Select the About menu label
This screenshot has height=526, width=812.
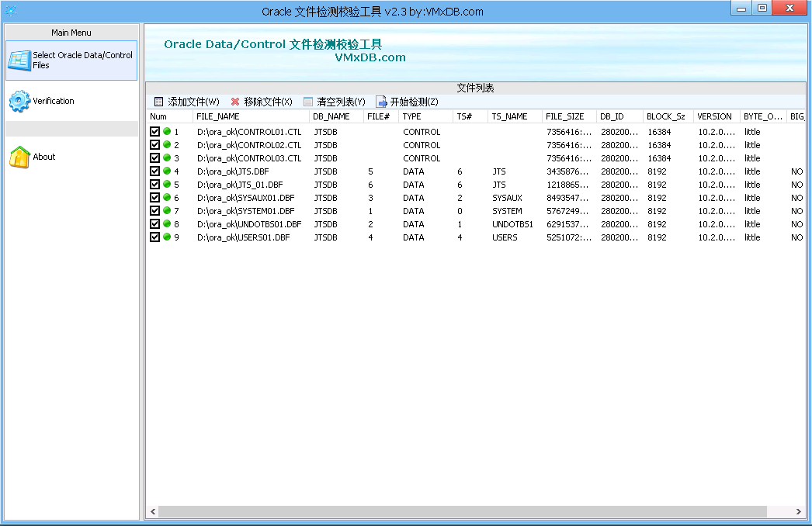(x=44, y=157)
